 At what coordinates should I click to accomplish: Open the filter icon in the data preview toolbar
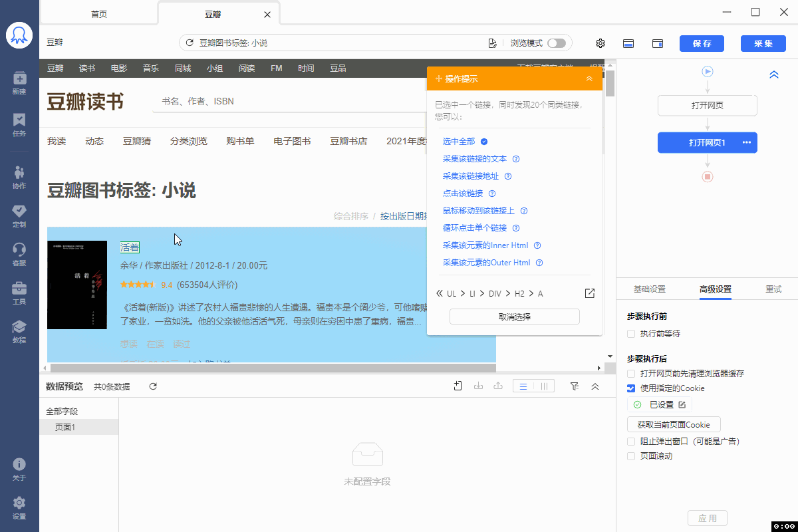[x=575, y=386]
